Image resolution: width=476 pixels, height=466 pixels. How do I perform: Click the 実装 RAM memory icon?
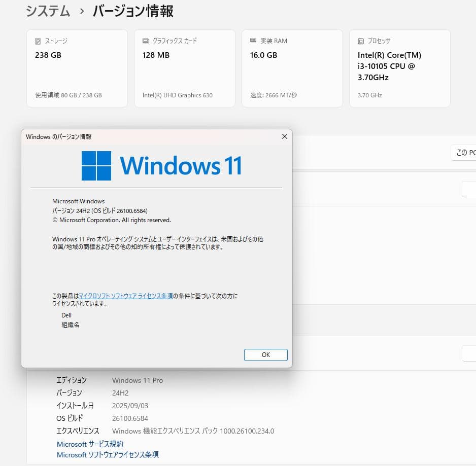pos(252,41)
